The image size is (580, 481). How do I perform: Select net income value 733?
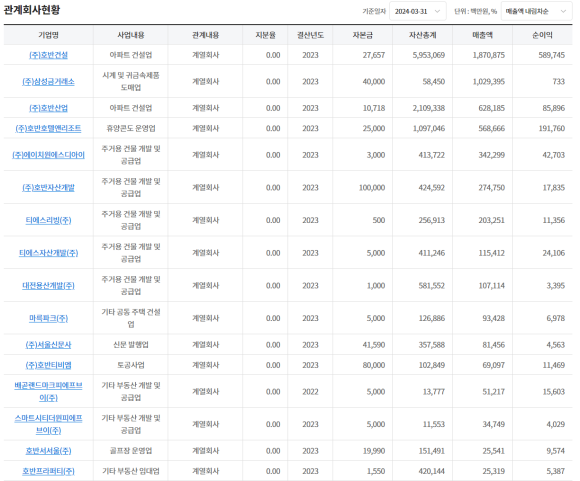coord(559,81)
